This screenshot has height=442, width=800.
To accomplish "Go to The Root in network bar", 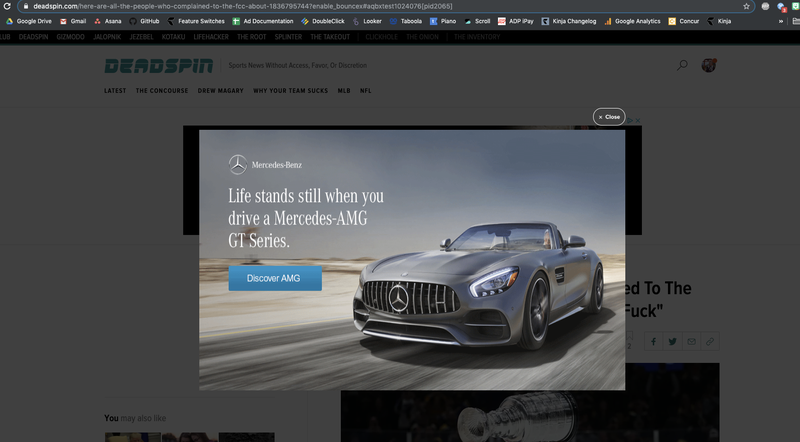I will tap(252, 37).
